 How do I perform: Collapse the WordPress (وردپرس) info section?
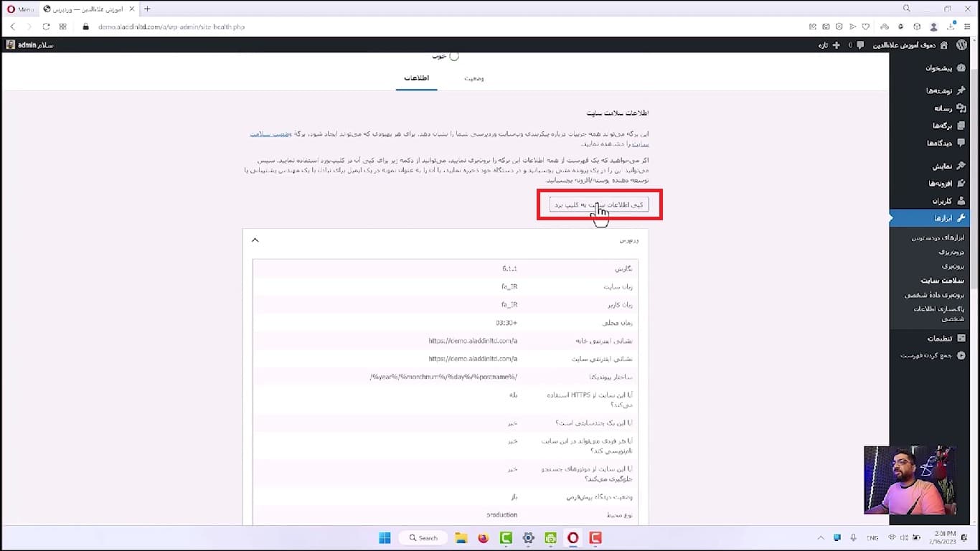[x=446, y=240]
